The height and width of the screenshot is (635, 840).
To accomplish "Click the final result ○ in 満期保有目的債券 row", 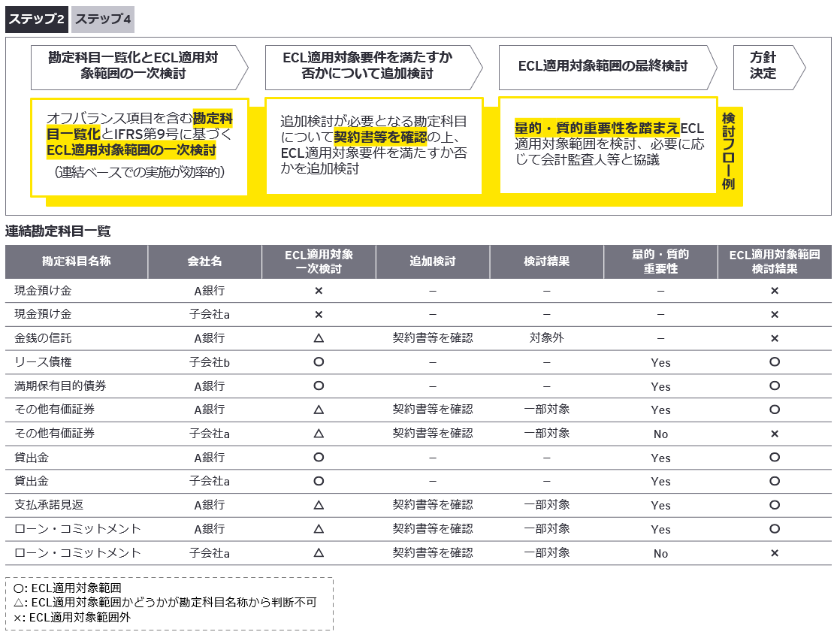I will click(x=774, y=386).
